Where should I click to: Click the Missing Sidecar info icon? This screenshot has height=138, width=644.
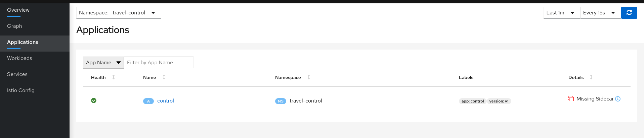(x=618, y=99)
